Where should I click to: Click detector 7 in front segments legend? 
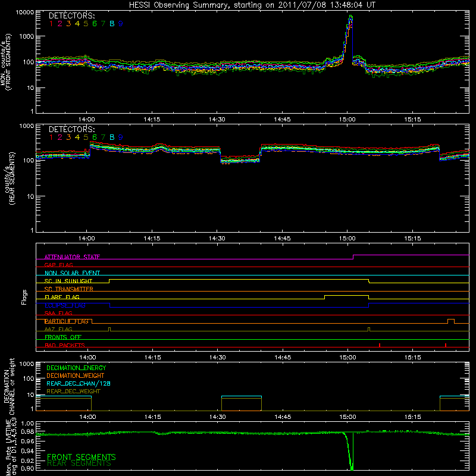103,24
